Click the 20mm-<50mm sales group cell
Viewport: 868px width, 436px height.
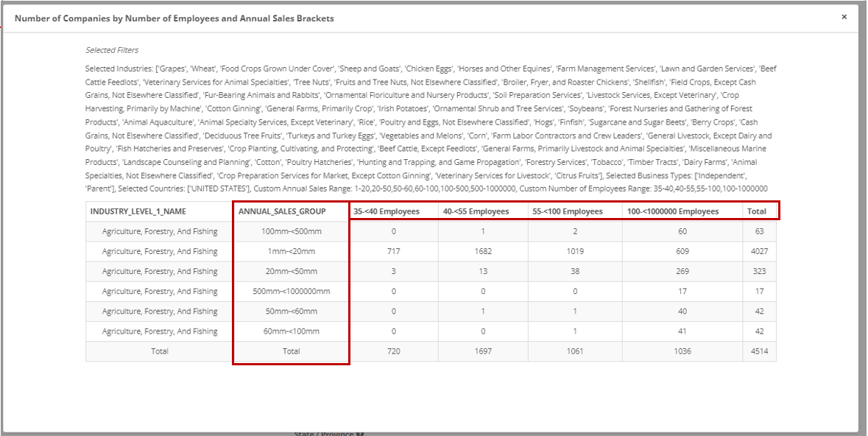tap(291, 271)
